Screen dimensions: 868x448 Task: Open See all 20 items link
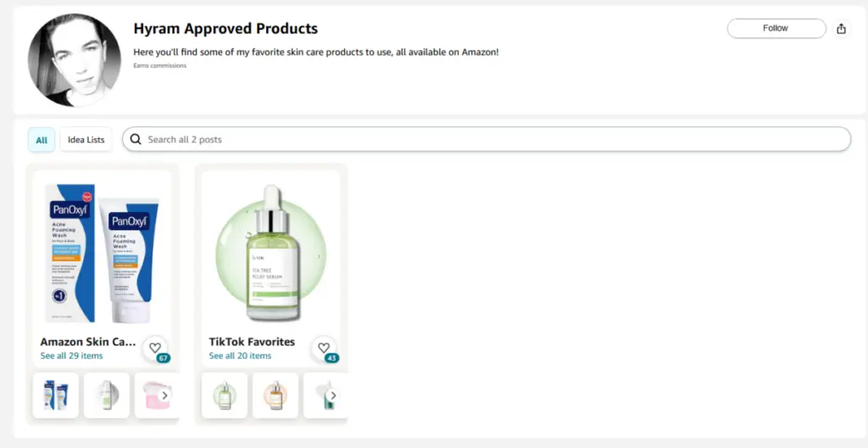pyautogui.click(x=240, y=356)
